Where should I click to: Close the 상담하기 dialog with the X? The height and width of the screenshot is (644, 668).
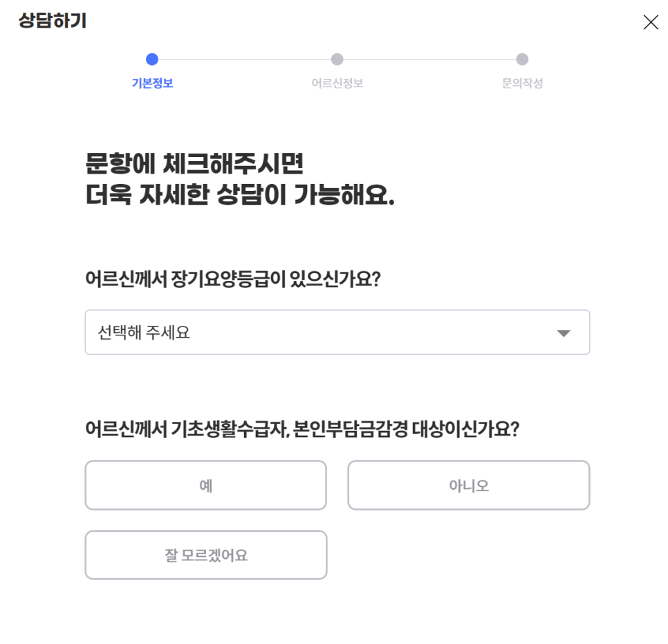pos(650,22)
